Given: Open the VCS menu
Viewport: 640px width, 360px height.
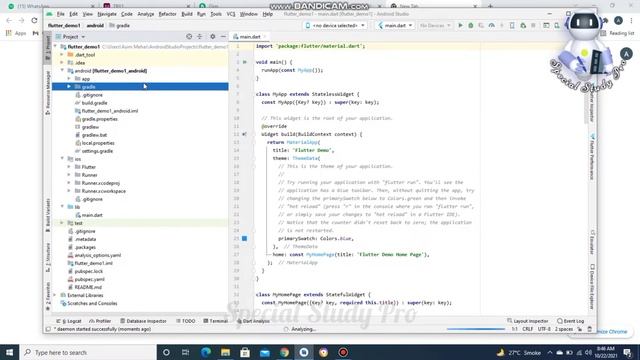Looking at the screenshot, I should point(231,14).
